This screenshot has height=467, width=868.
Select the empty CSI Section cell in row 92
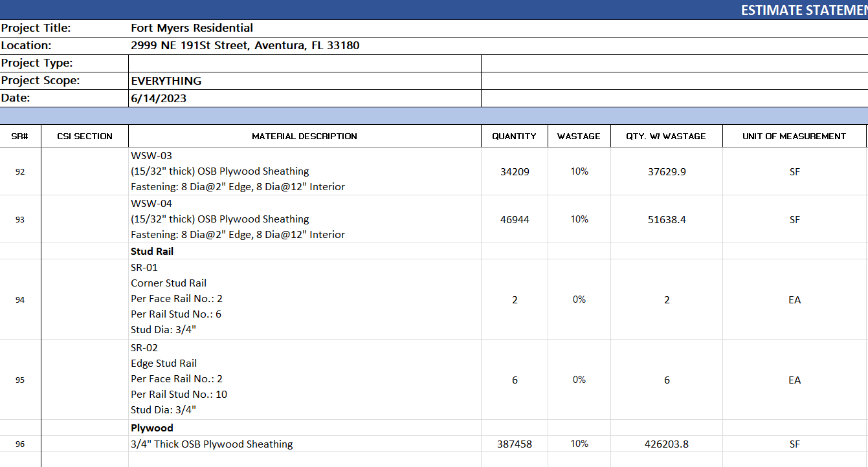[85, 171]
